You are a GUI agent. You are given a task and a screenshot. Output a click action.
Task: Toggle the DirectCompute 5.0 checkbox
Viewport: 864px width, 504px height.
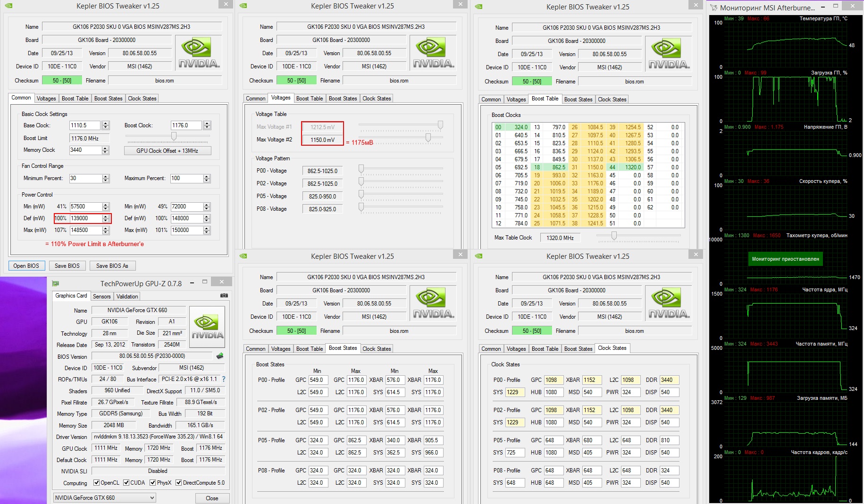point(178,482)
